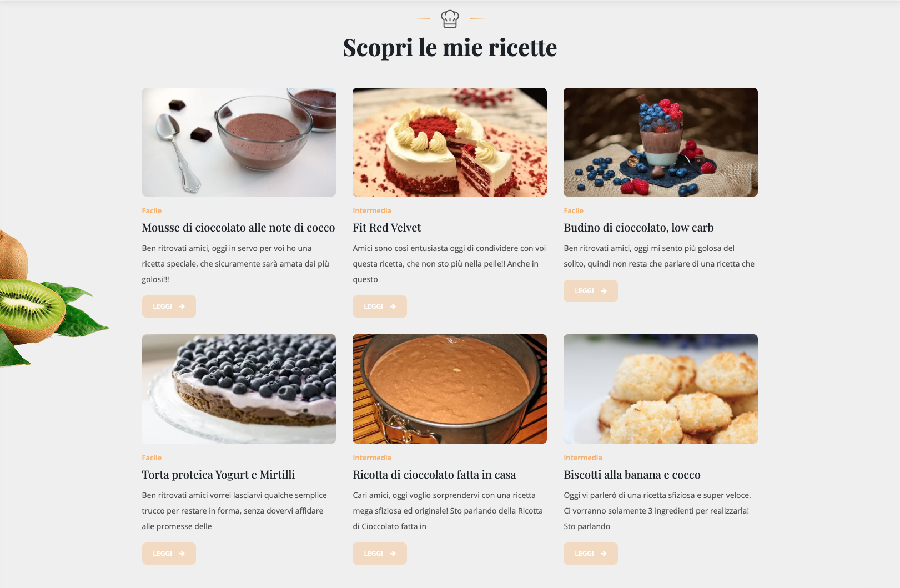The image size is (900, 588).
Task: Click LEGGI button under Mousse di cioccolato
Action: click(x=169, y=306)
